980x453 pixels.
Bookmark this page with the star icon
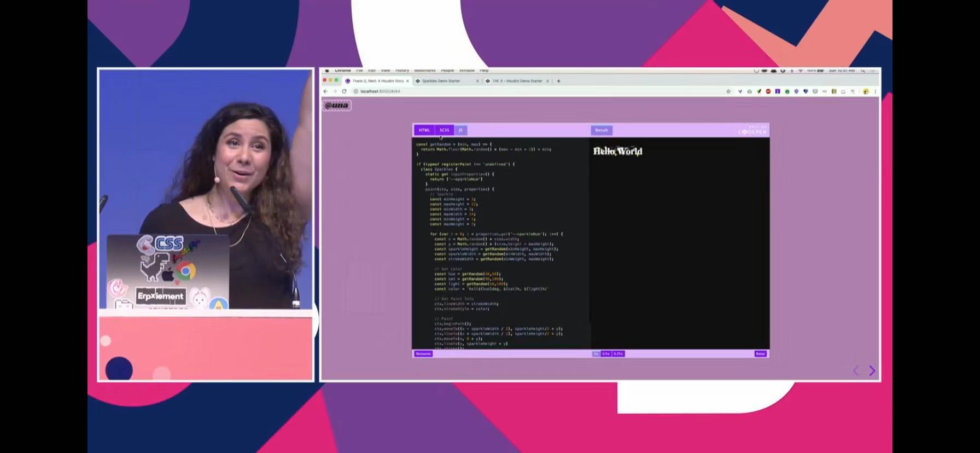point(728,91)
